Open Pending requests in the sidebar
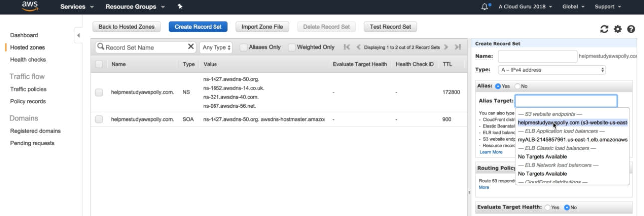This screenshot has width=644, height=216. 32,143
